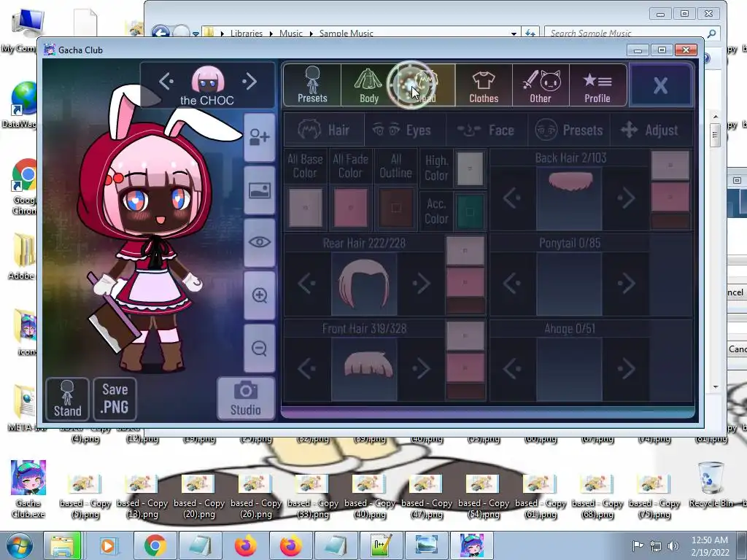This screenshot has width=747, height=560.
Task: Select the Gacha Club.exe desktop icon
Action: tap(28, 491)
